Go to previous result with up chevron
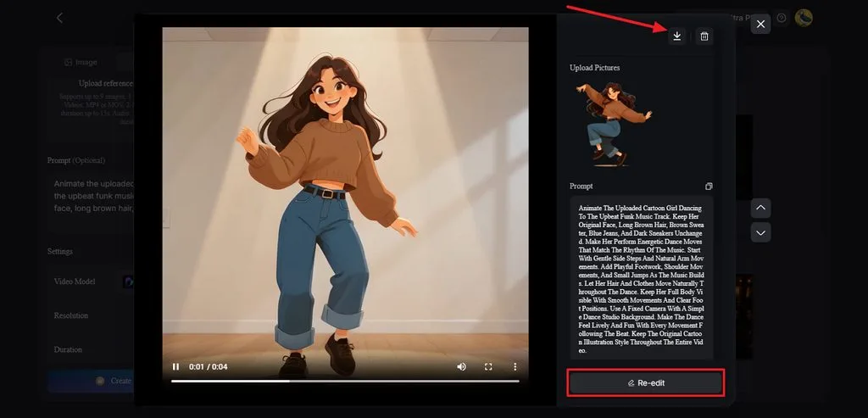This screenshot has height=418, width=868. [x=760, y=208]
